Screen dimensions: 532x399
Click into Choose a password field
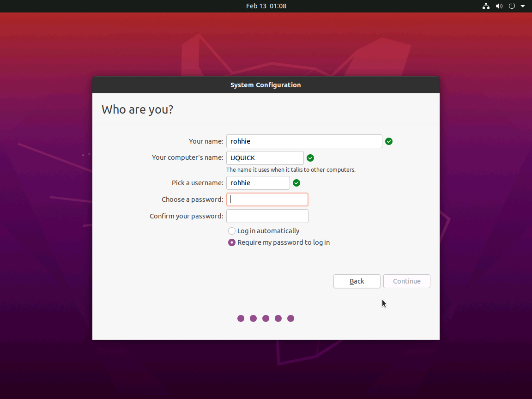pyautogui.click(x=267, y=199)
